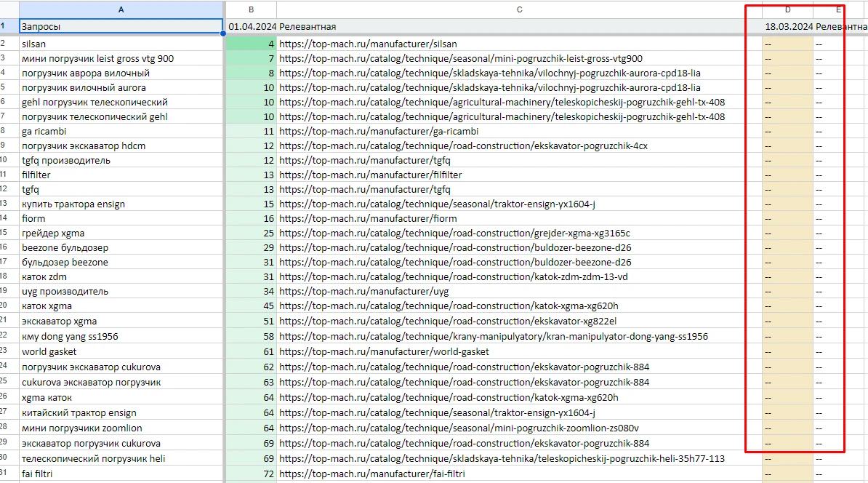
Task: Open the manufacturer/filfilter URL
Action: point(370,175)
